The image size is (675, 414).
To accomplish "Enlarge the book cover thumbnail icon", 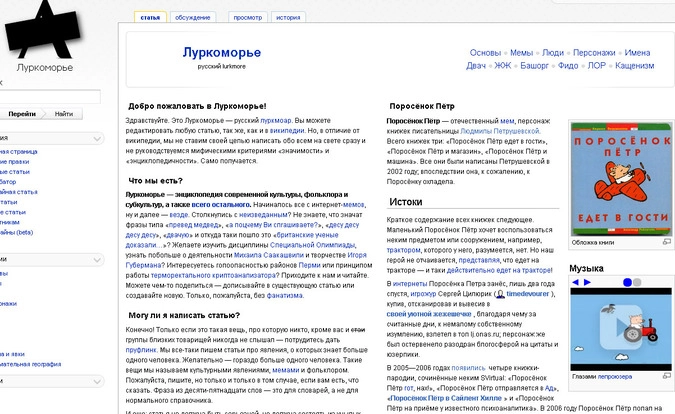I will click(666, 242).
